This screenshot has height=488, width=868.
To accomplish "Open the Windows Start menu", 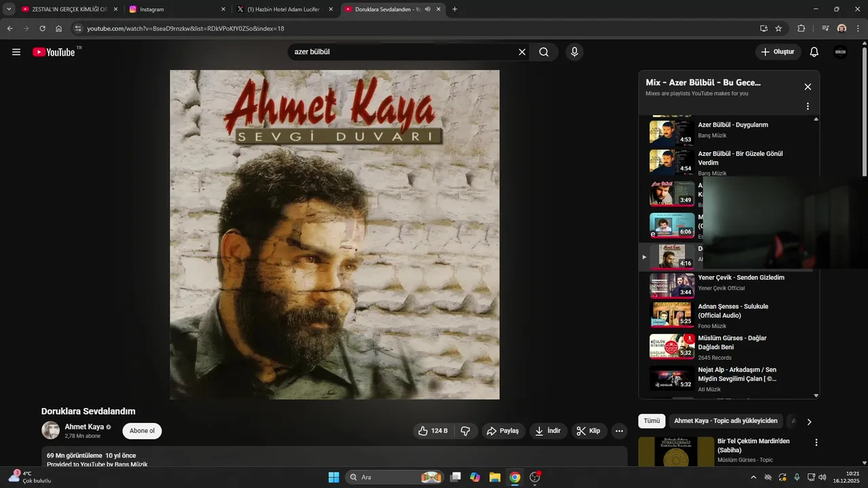I will point(334,477).
